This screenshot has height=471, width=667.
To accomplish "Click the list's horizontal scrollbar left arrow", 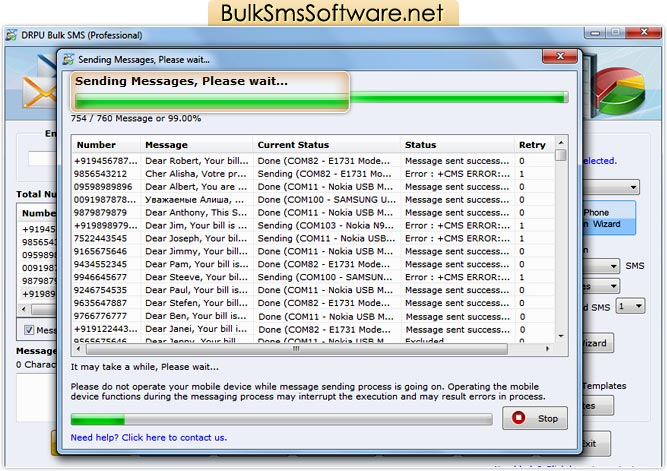I will (78, 349).
